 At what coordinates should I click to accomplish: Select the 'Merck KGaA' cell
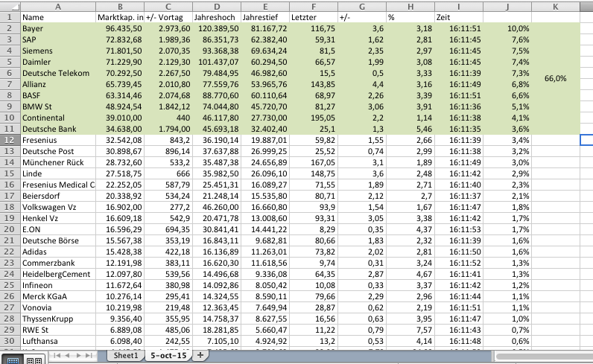[x=58, y=296]
